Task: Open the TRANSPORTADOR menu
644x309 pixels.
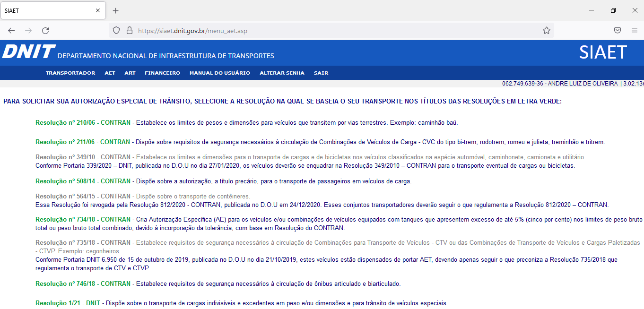Action: (x=70, y=73)
